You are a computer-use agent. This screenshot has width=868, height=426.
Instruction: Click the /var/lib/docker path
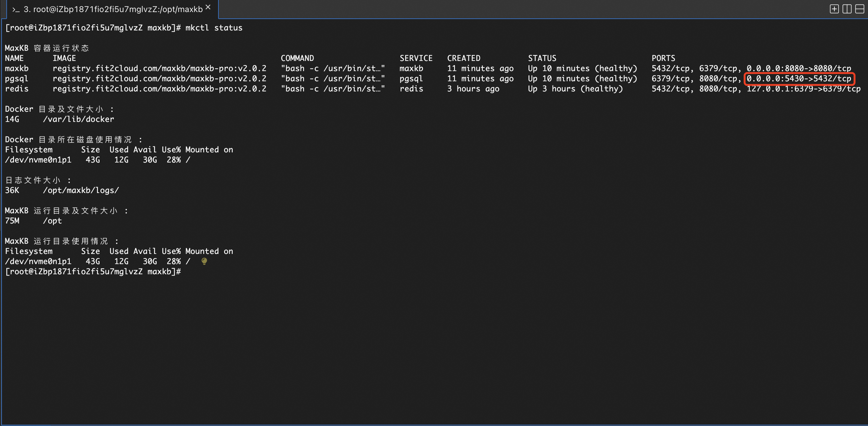(x=78, y=119)
